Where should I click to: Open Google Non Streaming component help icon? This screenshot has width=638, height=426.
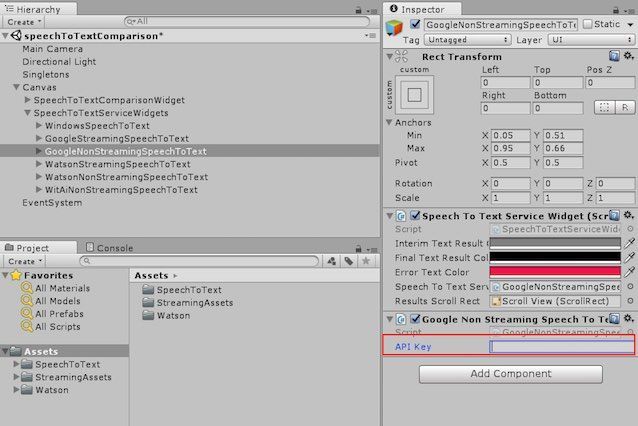pos(614,319)
